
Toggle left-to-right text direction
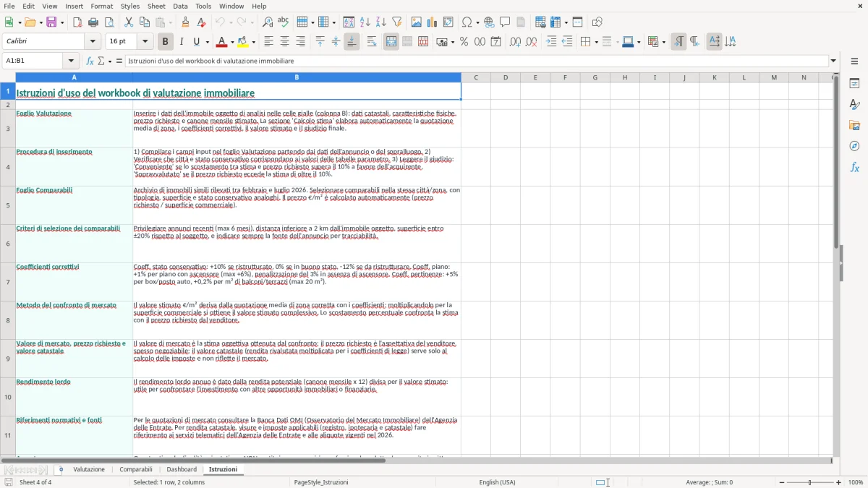click(678, 42)
